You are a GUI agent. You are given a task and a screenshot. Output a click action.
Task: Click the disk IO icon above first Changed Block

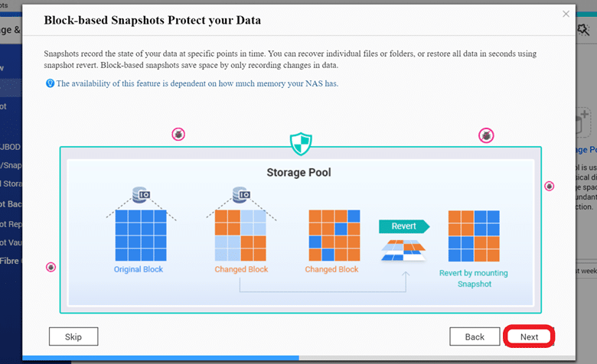point(241,195)
